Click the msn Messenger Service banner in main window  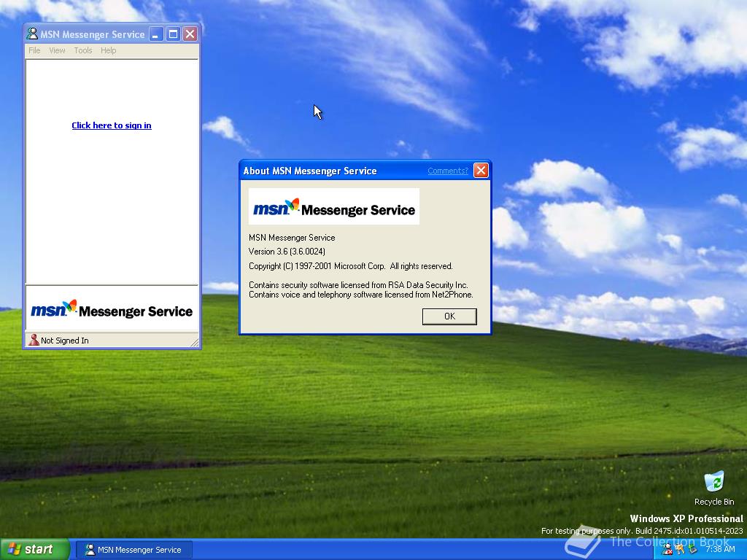[x=112, y=309]
